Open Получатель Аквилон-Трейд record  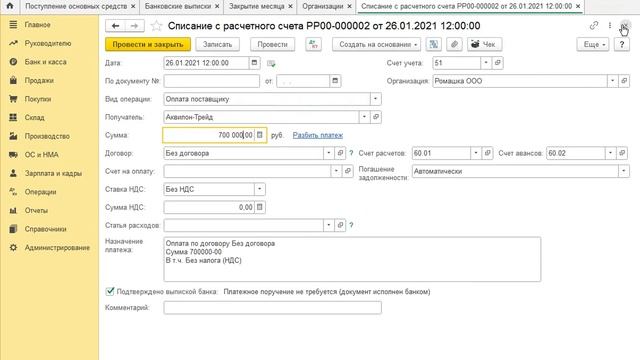click(376, 117)
